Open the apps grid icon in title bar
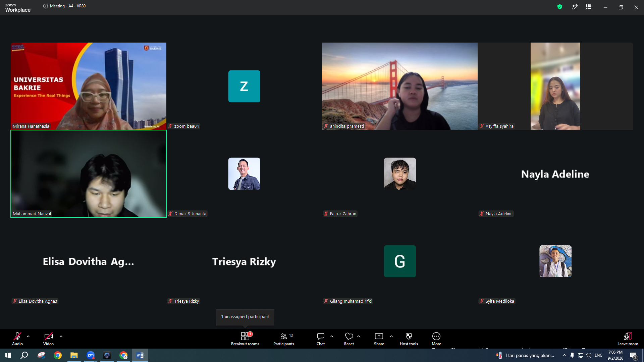644x362 pixels. (588, 7)
